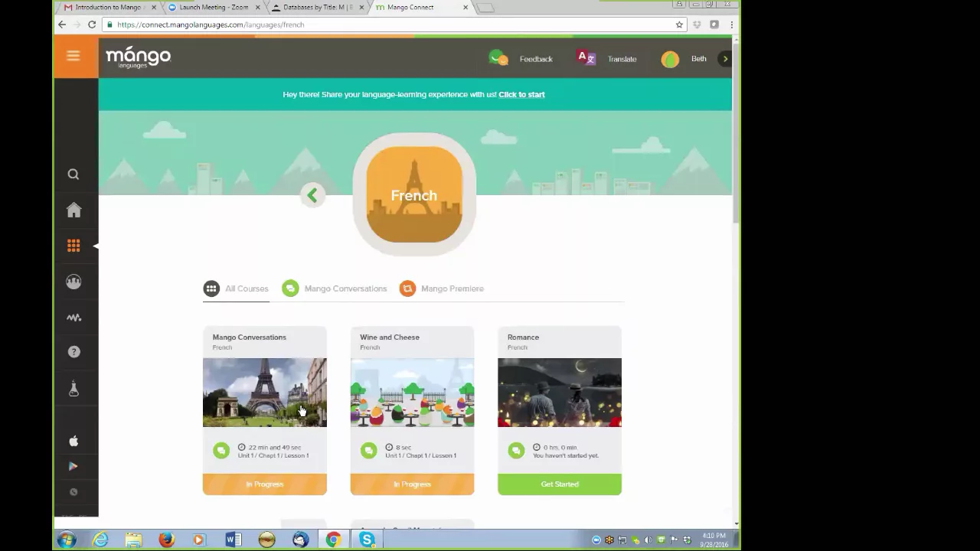Click the 'Click to start' link
Image resolution: width=980 pixels, height=551 pixels.
click(x=521, y=95)
